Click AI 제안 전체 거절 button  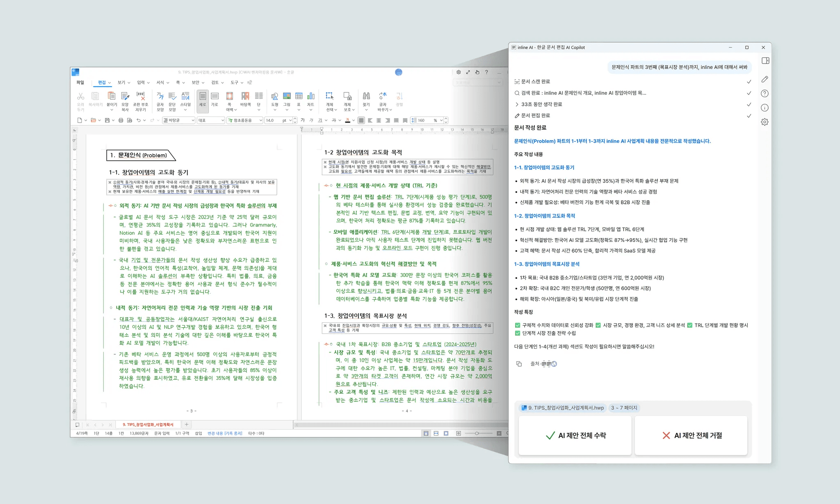pyautogui.click(x=691, y=436)
